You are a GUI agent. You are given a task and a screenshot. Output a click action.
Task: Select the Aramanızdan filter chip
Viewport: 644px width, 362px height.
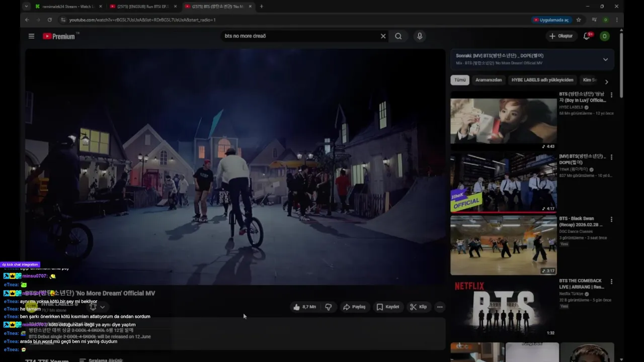[x=489, y=80]
